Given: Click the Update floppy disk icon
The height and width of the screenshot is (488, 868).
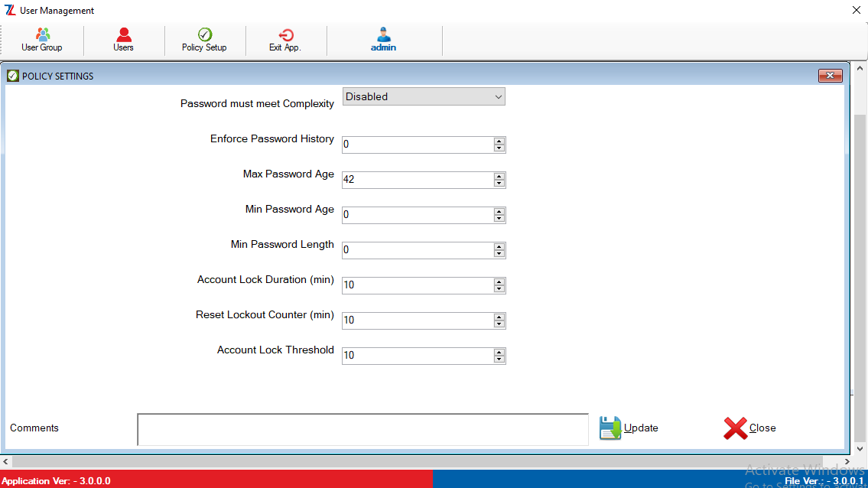Looking at the screenshot, I should pyautogui.click(x=610, y=428).
